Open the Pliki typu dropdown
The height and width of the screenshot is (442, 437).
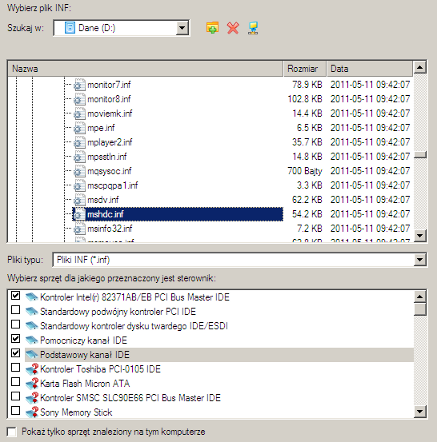420,260
